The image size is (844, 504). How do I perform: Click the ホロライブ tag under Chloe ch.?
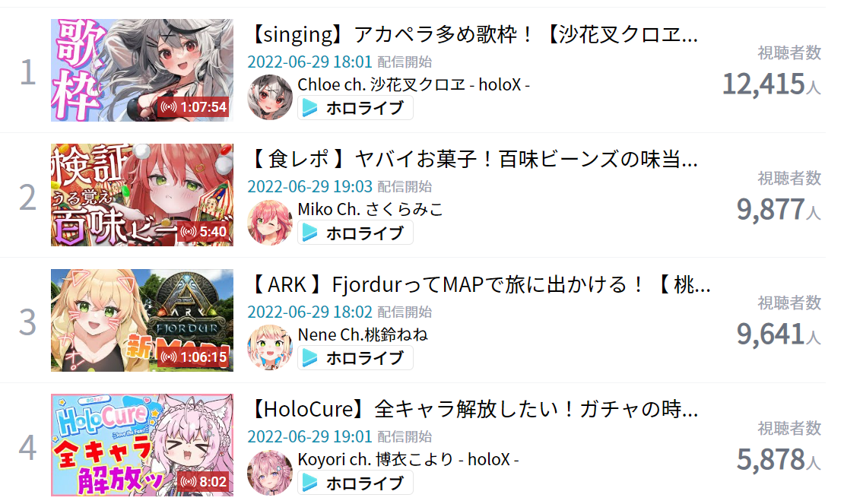(355, 108)
